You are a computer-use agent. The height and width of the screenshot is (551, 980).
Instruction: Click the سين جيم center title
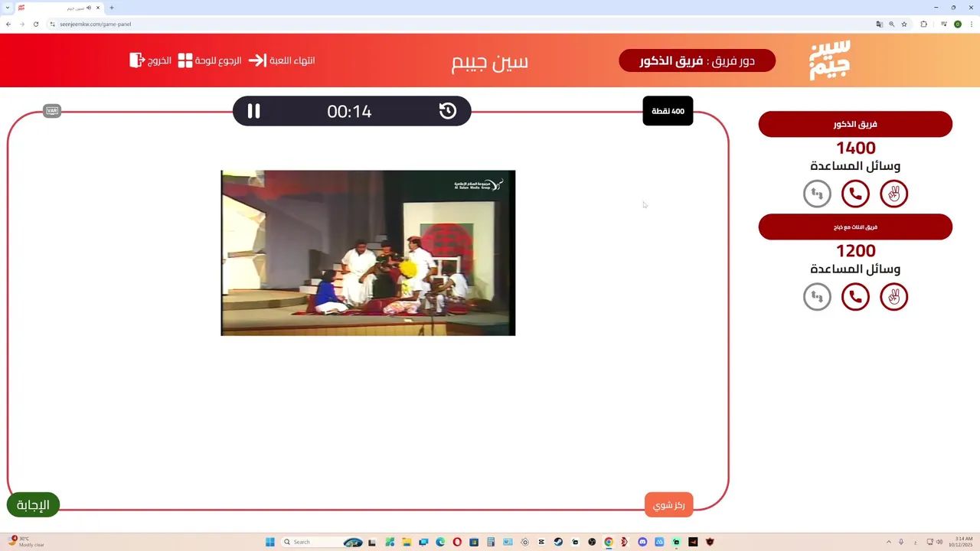pyautogui.click(x=490, y=61)
